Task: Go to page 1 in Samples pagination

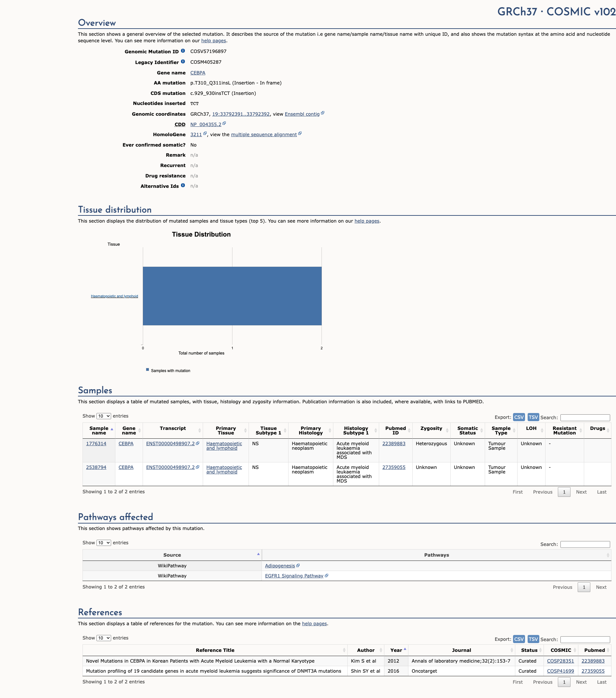Action: pyautogui.click(x=564, y=492)
